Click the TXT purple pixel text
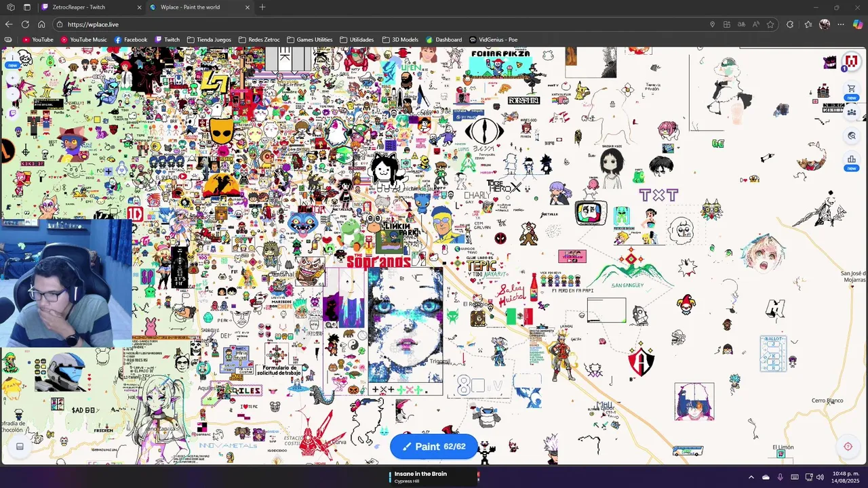The width and height of the screenshot is (868, 488). 658,195
